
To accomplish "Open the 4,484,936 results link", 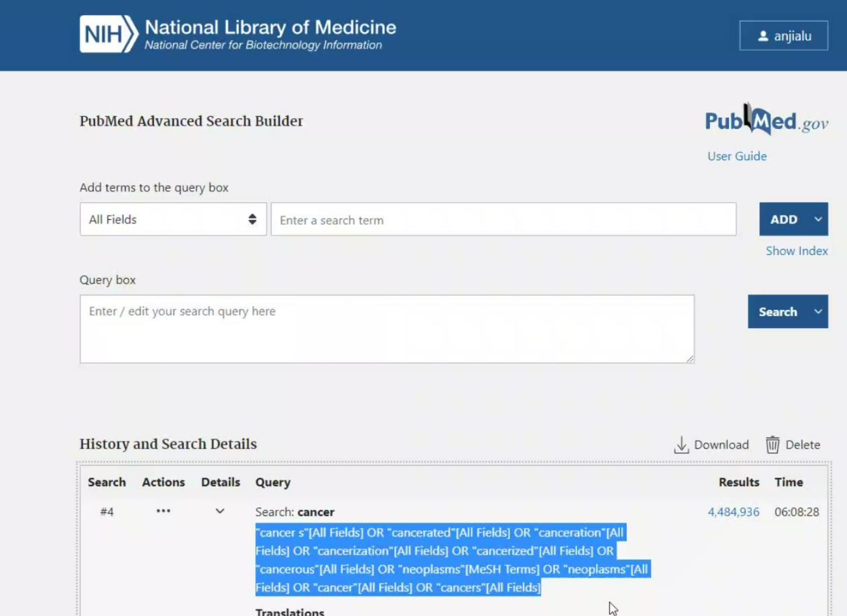I will click(x=733, y=512).
